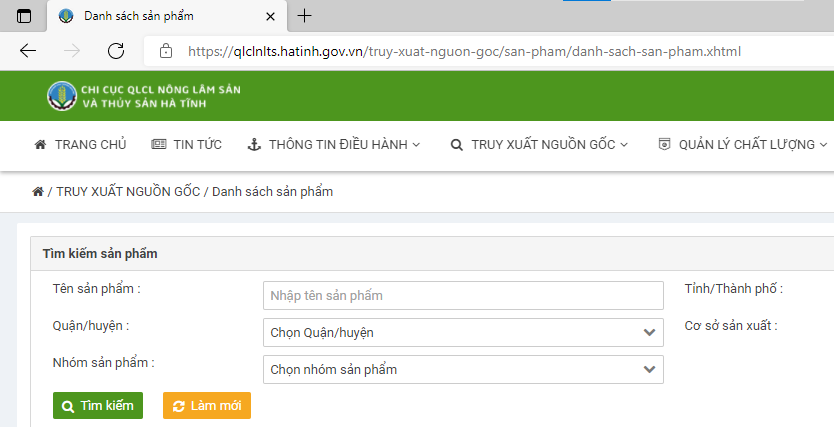
Task: Open the Chọn Quận/huyện dropdown
Action: (463, 332)
